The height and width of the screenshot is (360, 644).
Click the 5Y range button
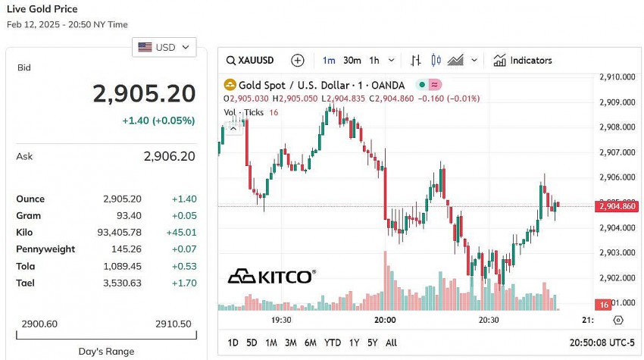[x=372, y=343]
